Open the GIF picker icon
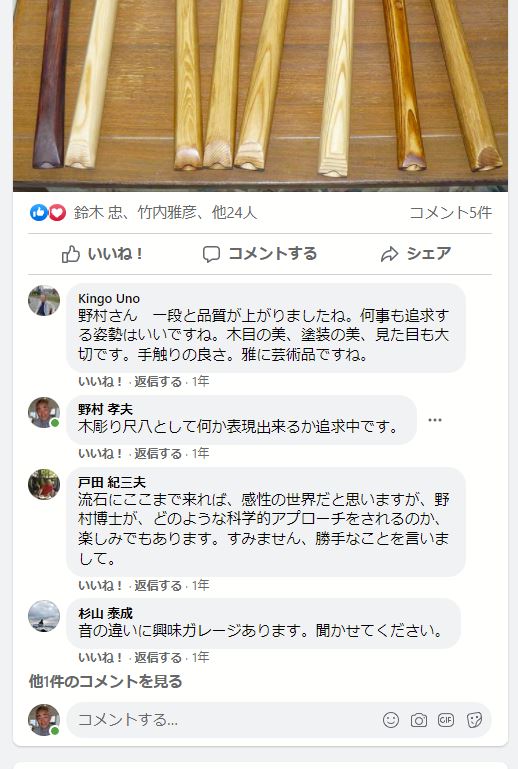The image size is (518, 769). [446, 720]
